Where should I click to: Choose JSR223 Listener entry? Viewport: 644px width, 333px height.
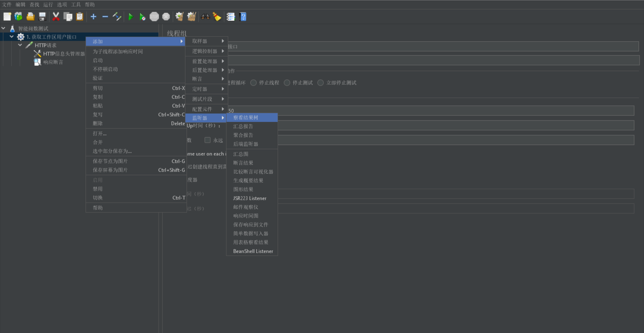point(252,198)
